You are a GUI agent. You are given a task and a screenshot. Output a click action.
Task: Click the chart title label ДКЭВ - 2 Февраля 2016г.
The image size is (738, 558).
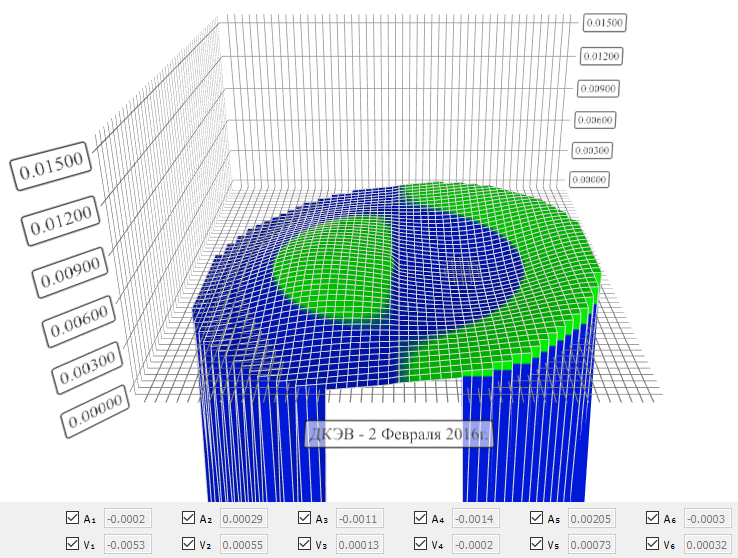(x=399, y=434)
